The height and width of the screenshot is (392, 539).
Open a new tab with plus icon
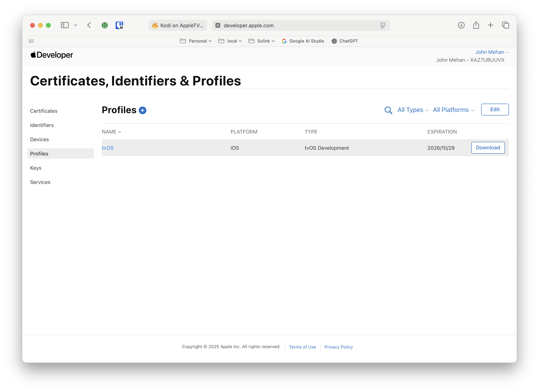pyautogui.click(x=490, y=25)
